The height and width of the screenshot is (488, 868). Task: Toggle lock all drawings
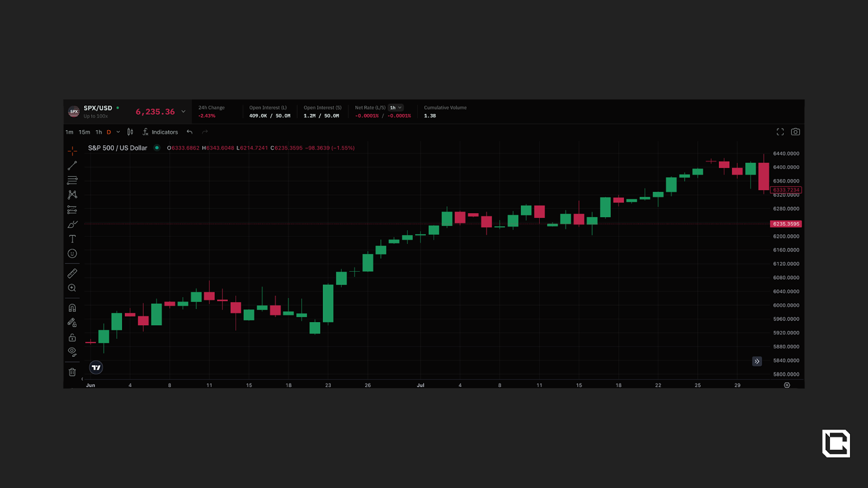[x=72, y=337]
